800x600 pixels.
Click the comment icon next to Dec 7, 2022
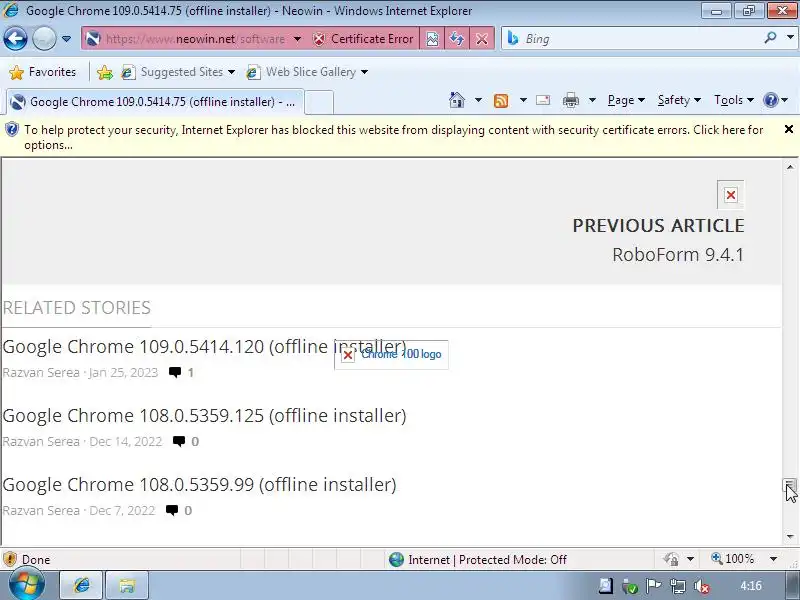(x=172, y=510)
